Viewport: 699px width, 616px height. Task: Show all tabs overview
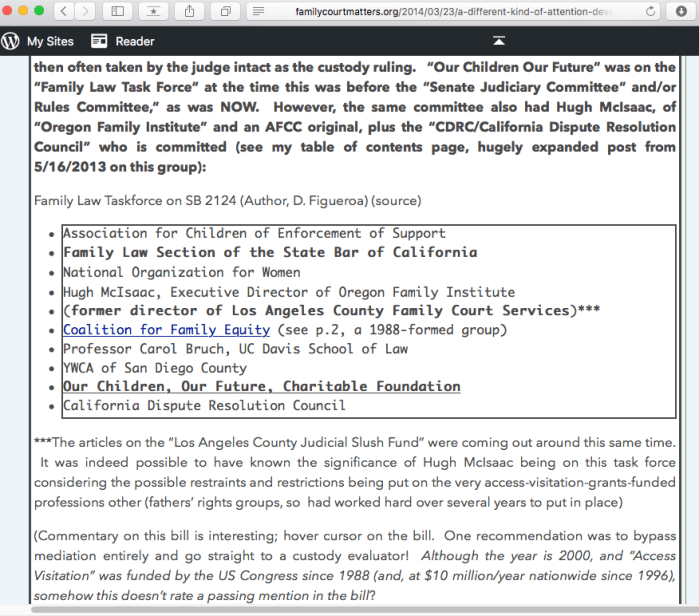[x=226, y=11]
